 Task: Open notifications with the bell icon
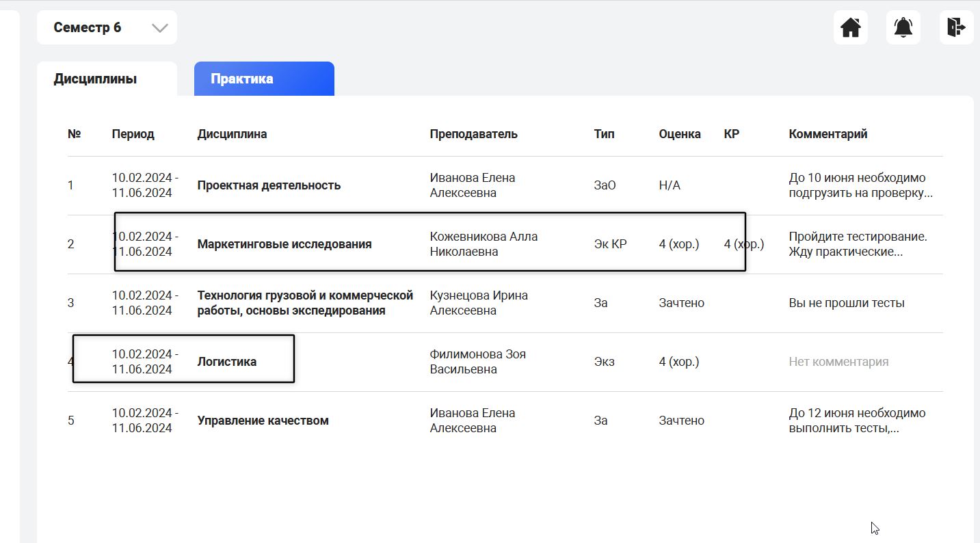pos(903,28)
